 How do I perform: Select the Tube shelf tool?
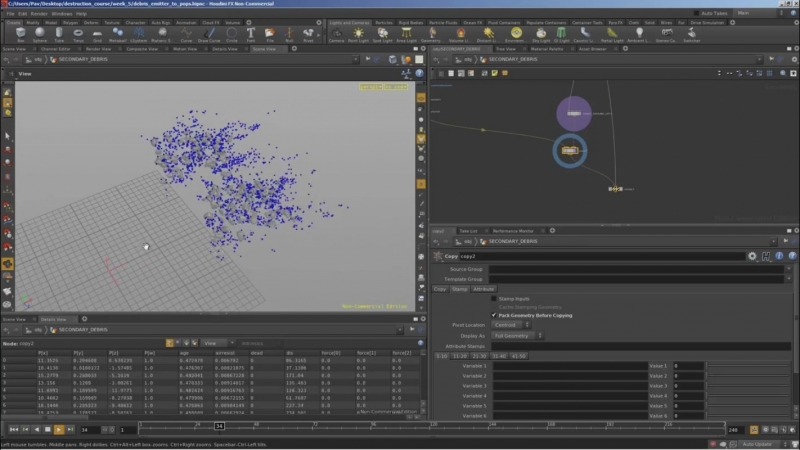tap(59, 34)
